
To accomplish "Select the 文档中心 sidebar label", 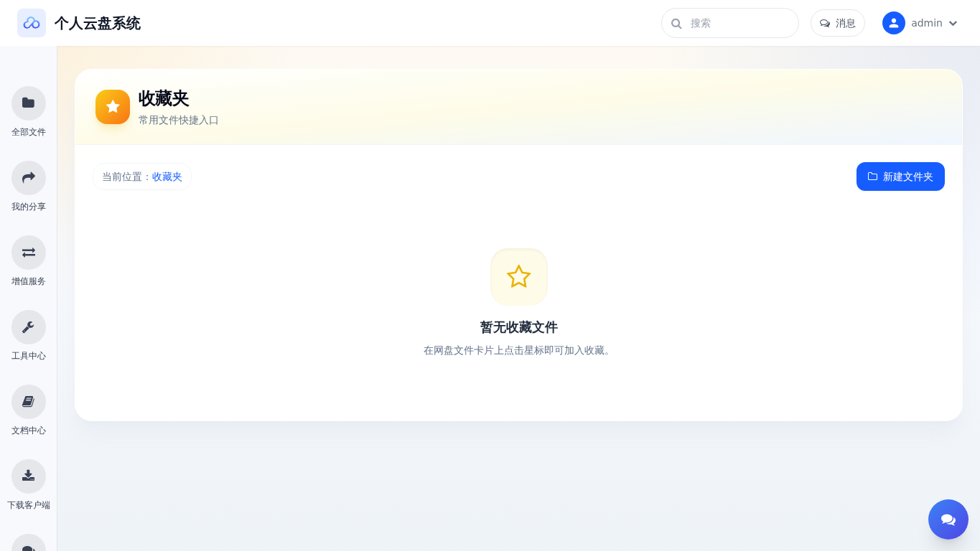I will point(29,430).
